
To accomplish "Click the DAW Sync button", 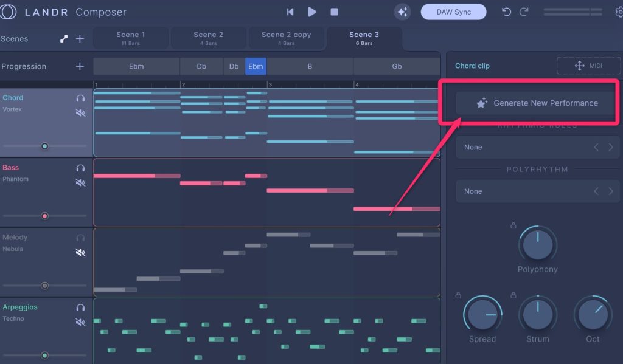I will click(x=453, y=12).
